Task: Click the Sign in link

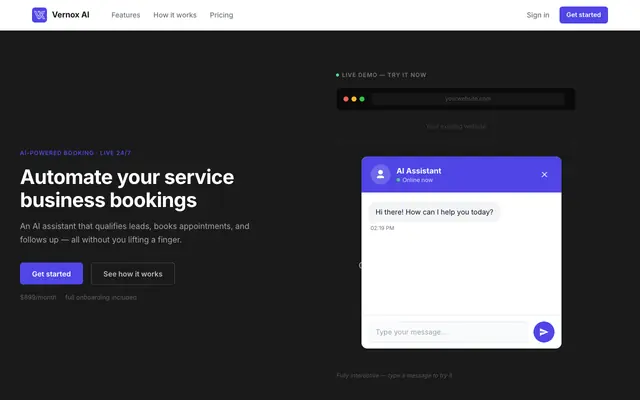Action: click(538, 15)
